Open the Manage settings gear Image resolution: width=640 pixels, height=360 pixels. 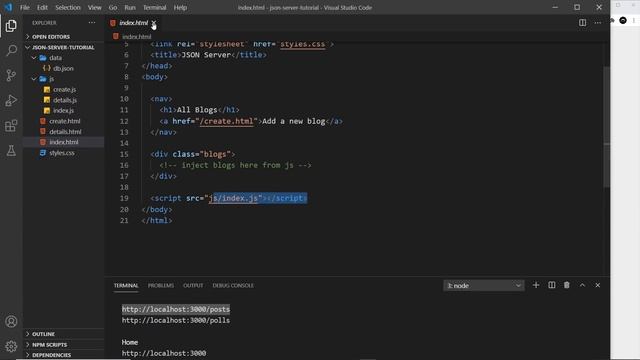(x=11, y=346)
